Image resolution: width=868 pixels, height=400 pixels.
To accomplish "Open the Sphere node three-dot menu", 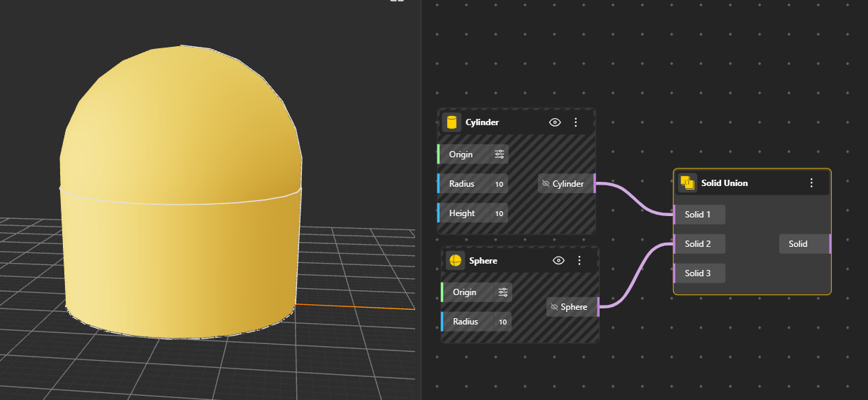I will tap(579, 261).
